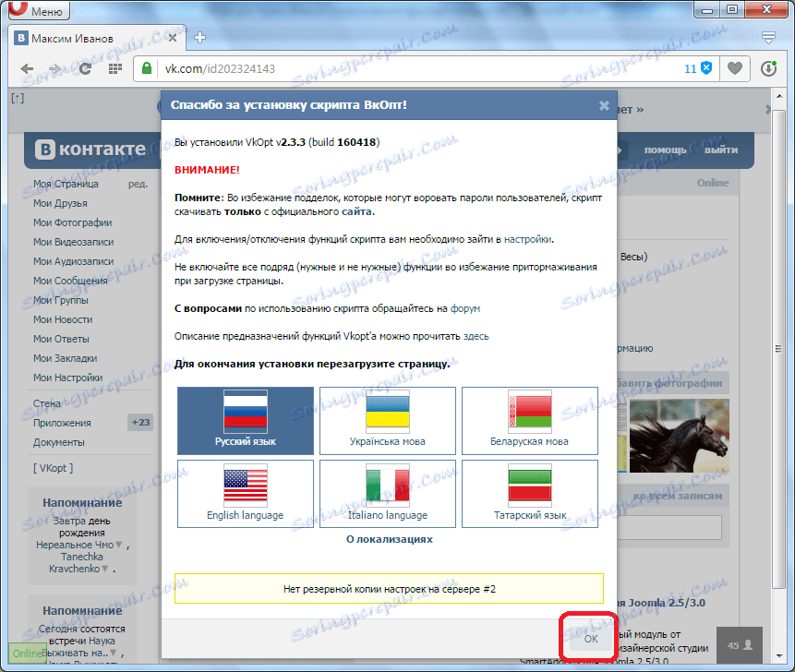
Task: Click the OK button in the dialog
Action: tap(591, 639)
